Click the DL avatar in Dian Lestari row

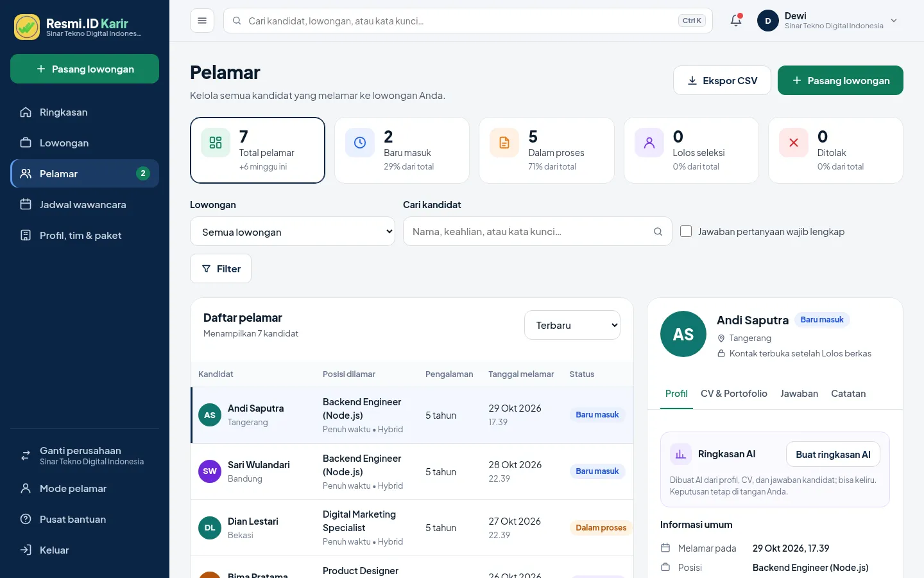pyautogui.click(x=210, y=528)
